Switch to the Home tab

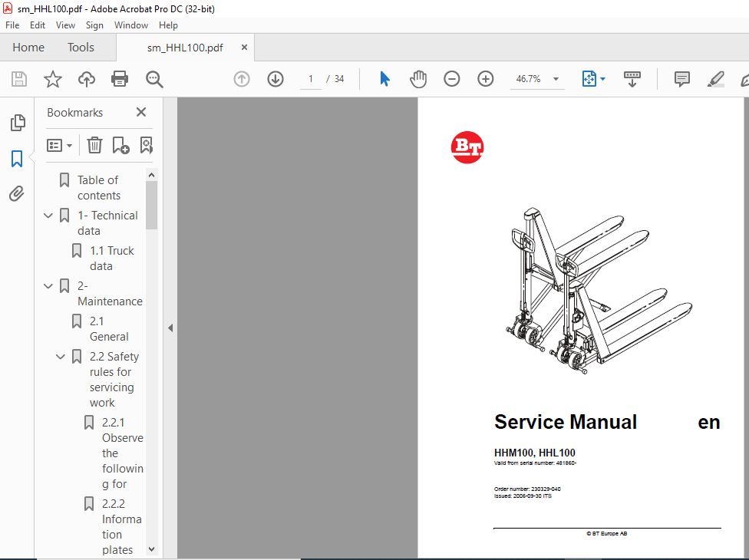tap(28, 48)
